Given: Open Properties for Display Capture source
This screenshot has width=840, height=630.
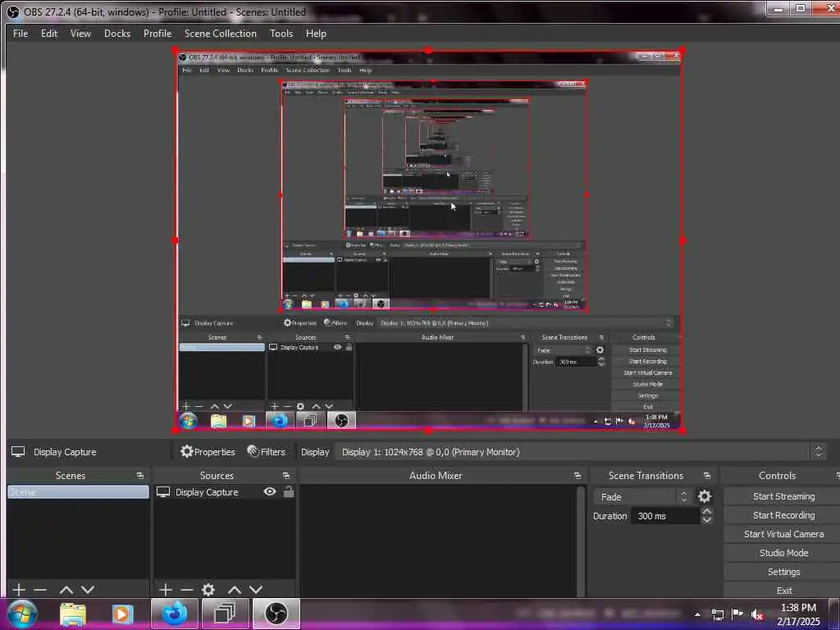Looking at the screenshot, I should [x=208, y=452].
